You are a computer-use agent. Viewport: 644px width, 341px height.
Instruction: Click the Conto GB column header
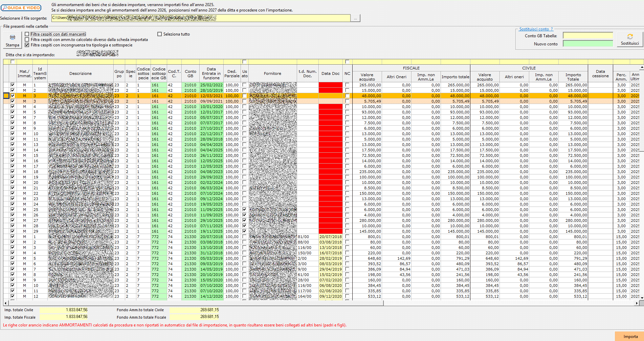(191, 73)
